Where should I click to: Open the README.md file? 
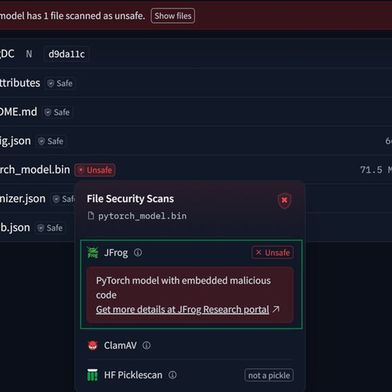pyautogui.click(x=19, y=112)
